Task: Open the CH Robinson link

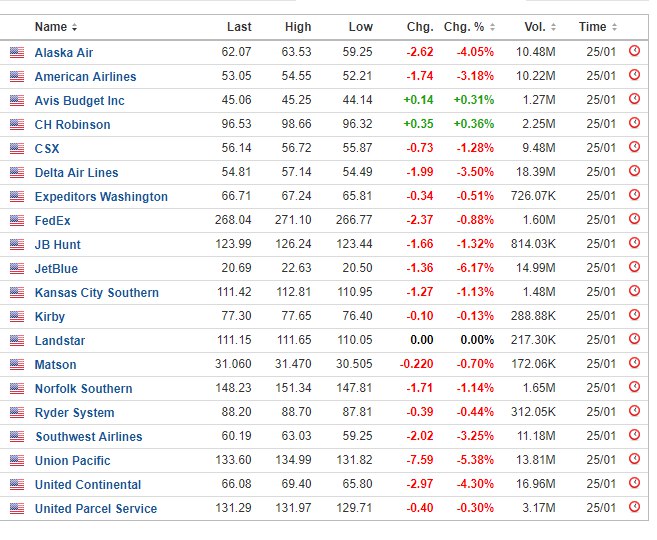Action: coord(72,125)
